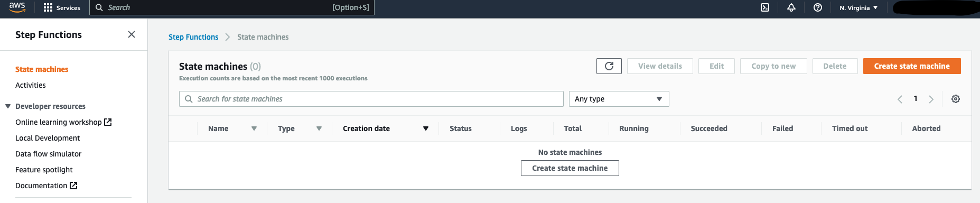The image size is (980, 203).
Task: Select Activities in the sidebar
Action: click(31, 85)
